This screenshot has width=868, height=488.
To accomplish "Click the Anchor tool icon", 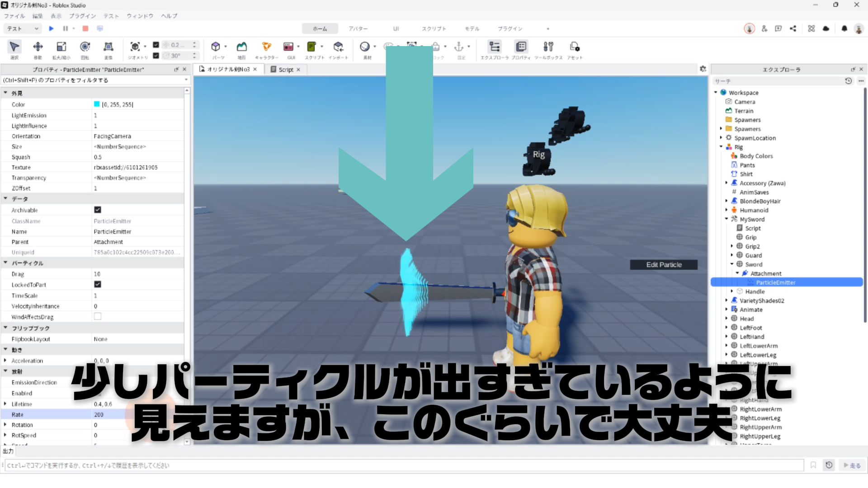I will click(x=459, y=47).
